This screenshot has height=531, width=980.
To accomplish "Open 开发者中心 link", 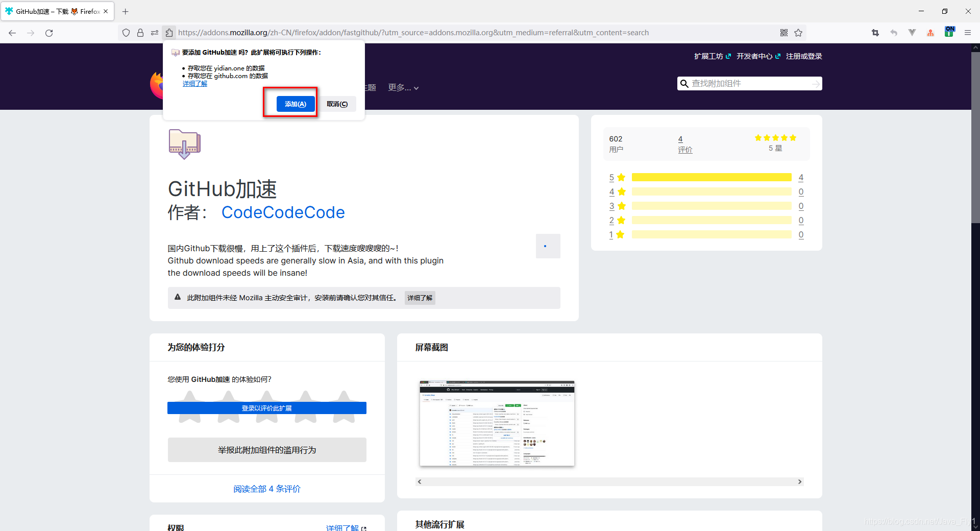I will pos(758,56).
